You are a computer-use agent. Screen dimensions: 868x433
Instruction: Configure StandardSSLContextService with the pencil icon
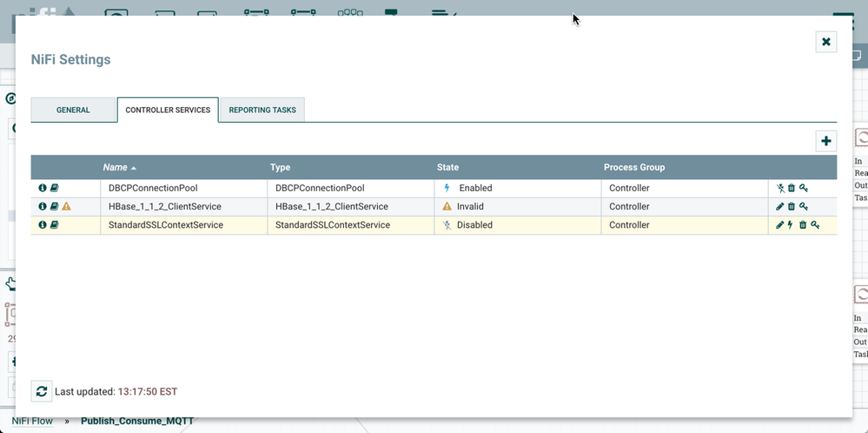point(780,225)
